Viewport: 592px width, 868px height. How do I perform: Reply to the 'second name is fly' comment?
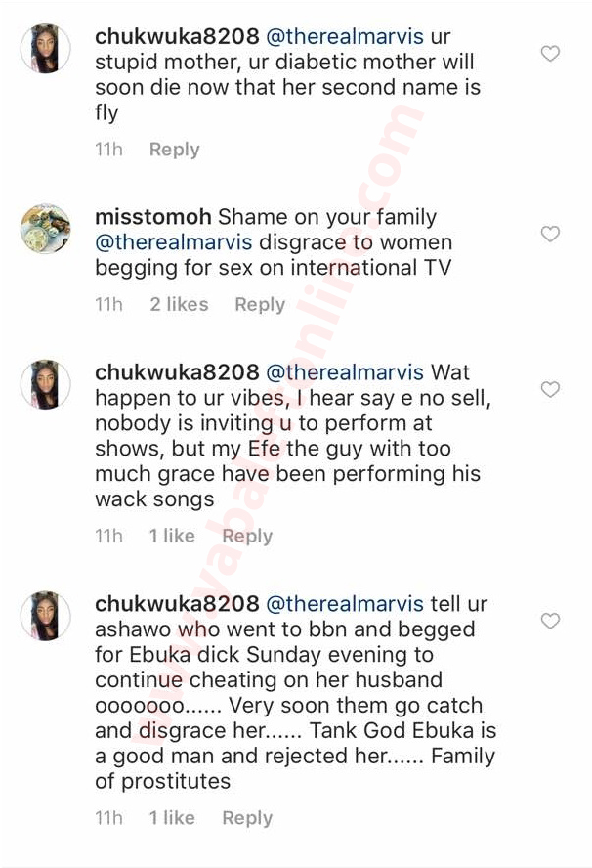174,150
